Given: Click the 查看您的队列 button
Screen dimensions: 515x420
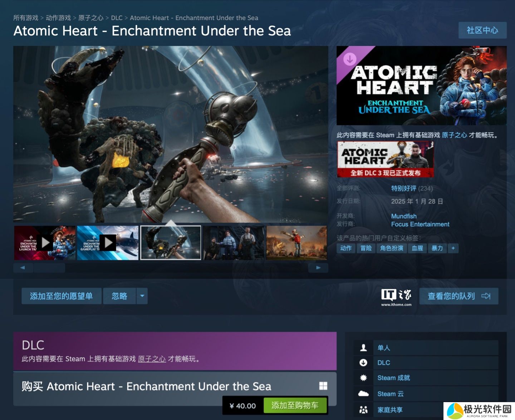Looking at the screenshot, I should click(x=459, y=296).
